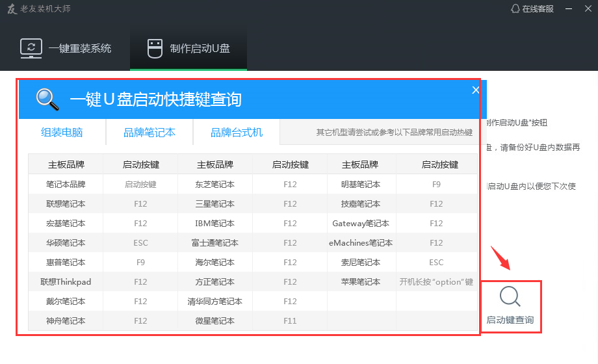Click the 微星笔记本 cell

pyautogui.click(x=214, y=320)
